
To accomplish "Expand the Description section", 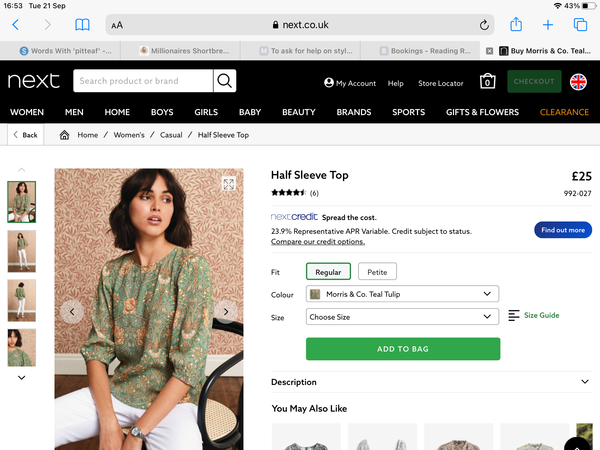I will pos(431,382).
